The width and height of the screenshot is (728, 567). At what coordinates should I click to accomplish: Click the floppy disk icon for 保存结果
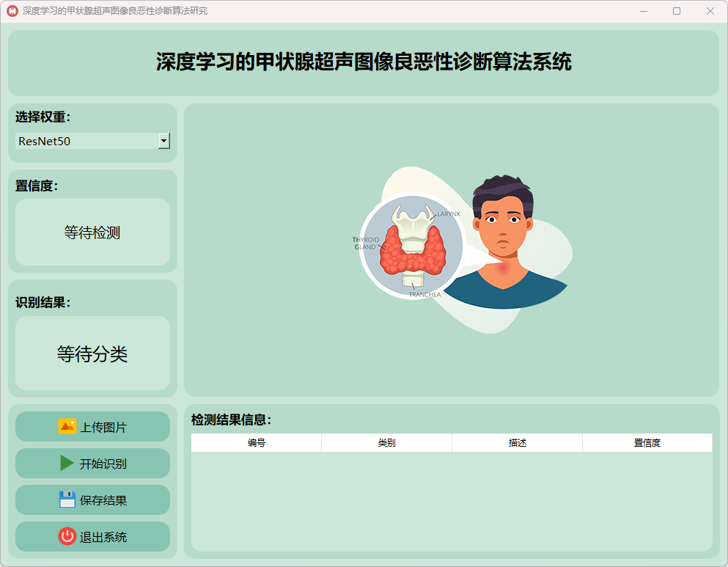click(67, 500)
